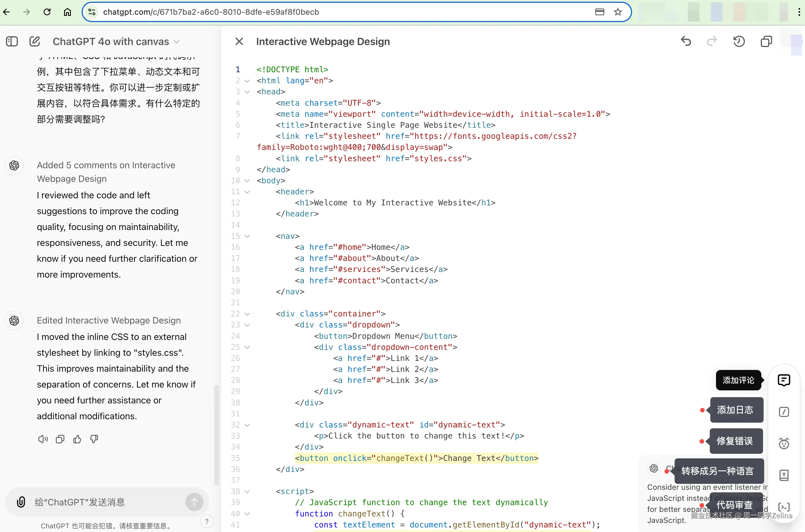Image resolution: width=805 pixels, height=532 pixels.
Task: Collapse the nav element on line 15
Action: (x=247, y=236)
